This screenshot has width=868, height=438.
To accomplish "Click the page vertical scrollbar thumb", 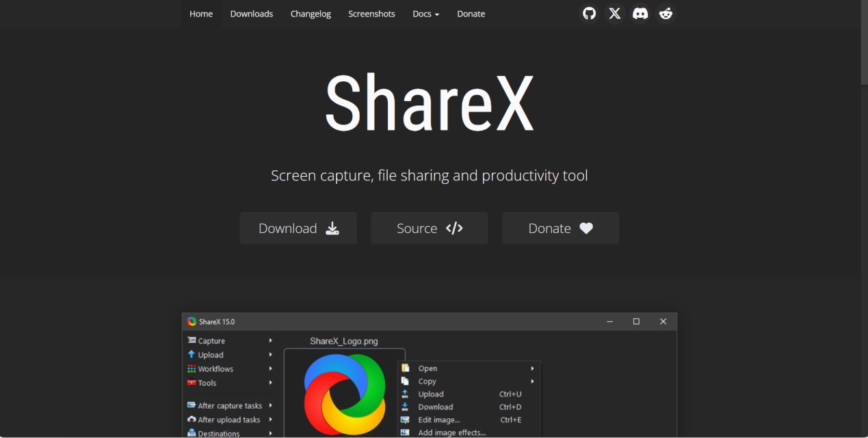I will 864,42.
